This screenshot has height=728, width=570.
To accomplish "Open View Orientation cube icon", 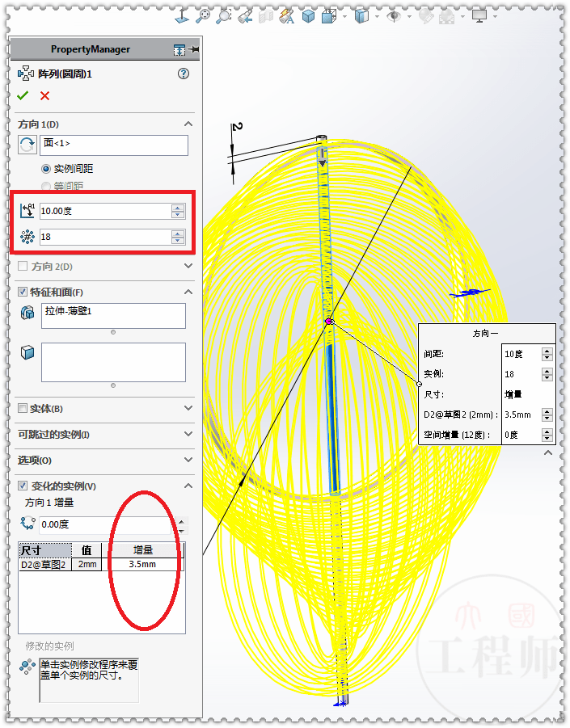I will pos(329,17).
